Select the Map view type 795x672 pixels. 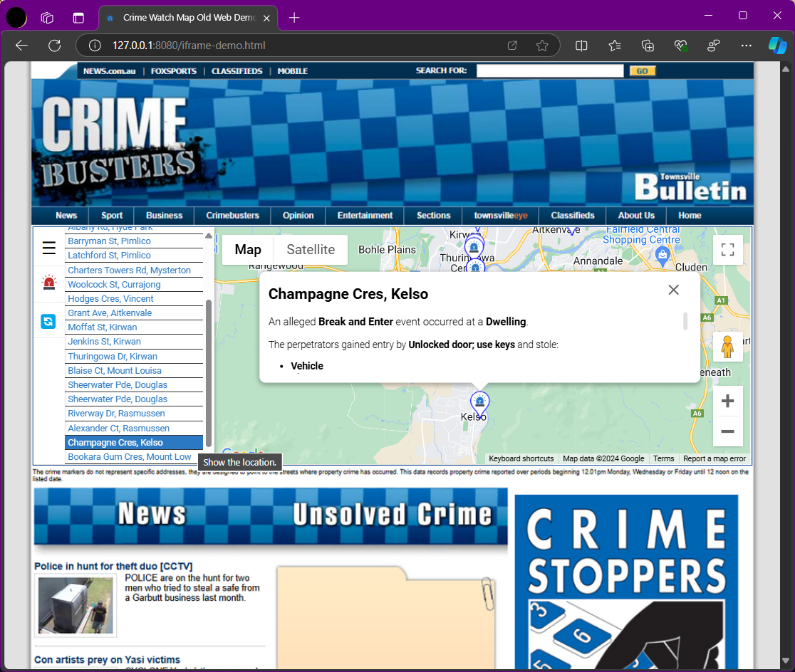click(x=248, y=250)
